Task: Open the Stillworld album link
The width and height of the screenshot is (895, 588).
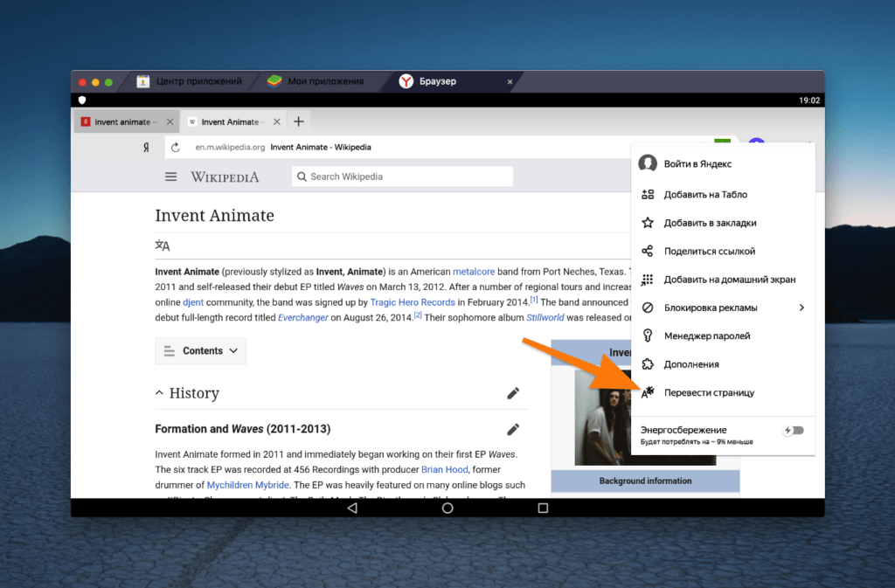Action: tap(545, 318)
